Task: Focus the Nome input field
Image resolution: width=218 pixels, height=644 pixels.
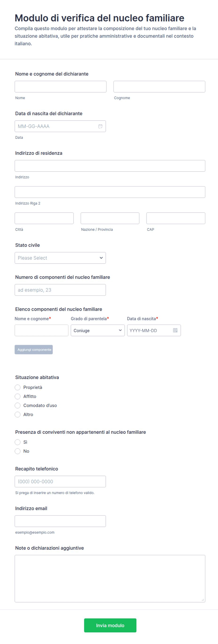Action: (x=60, y=86)
